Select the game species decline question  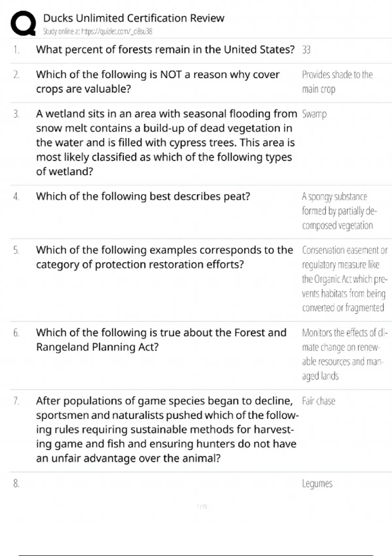click(167, 429)
